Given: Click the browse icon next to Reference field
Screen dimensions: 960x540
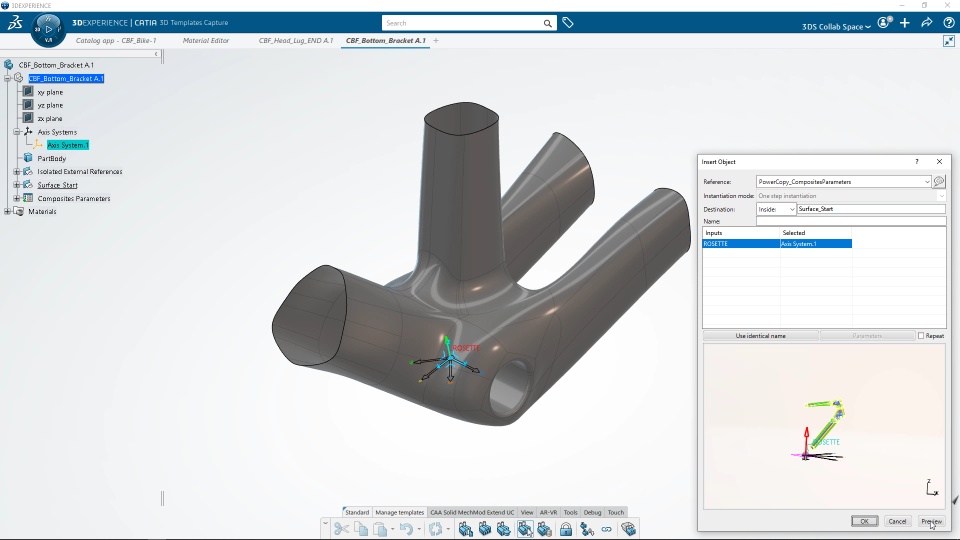Looking at the screenshot, I should tap(939, 181).
